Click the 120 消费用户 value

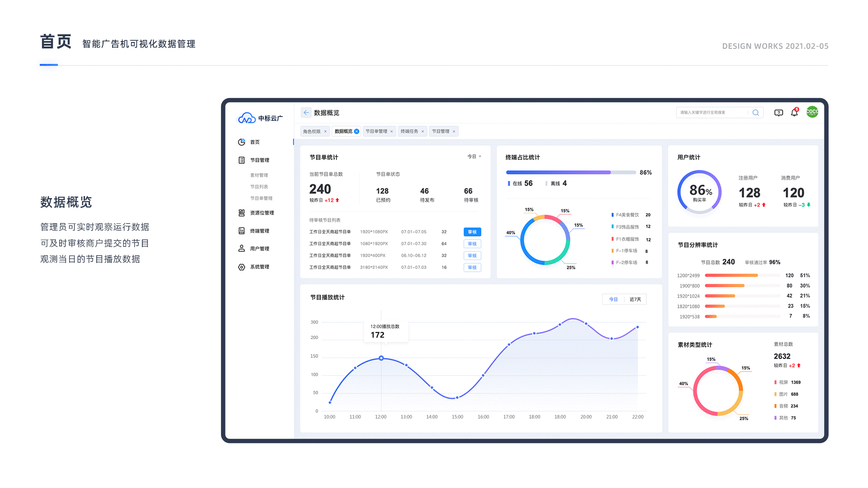[793, 193]
